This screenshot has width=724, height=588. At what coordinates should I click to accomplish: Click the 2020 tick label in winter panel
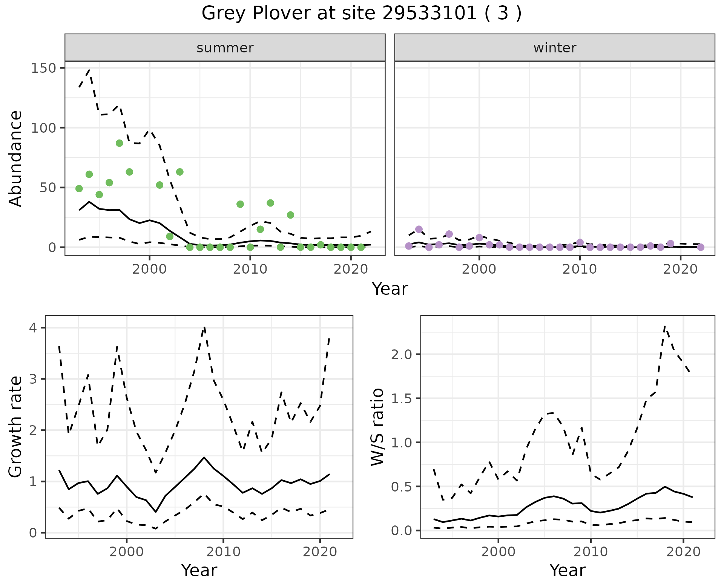point(680,269)
